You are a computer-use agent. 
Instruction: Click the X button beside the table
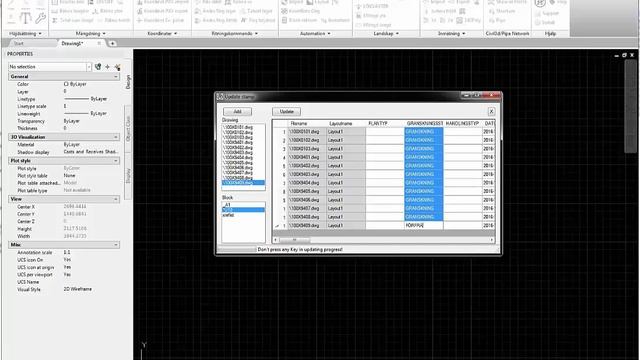pos(491,111)
